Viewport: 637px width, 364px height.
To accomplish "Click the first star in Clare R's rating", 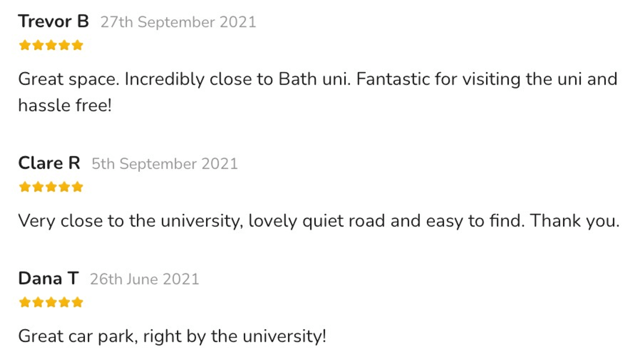I will point(25,187).
